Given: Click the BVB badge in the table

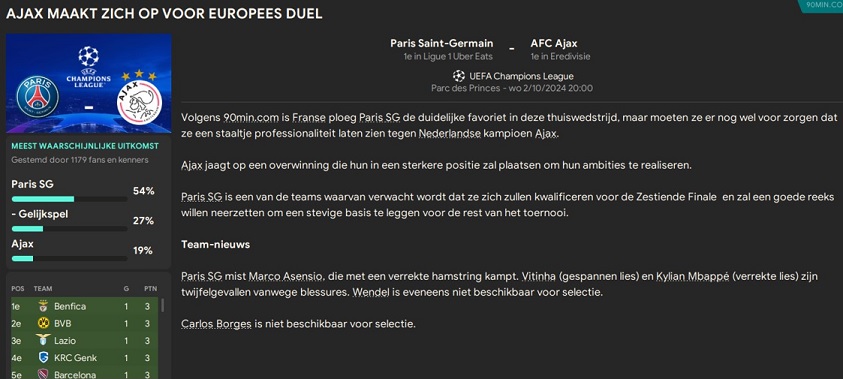Looking at the screenshot, I should pos(44,324).
